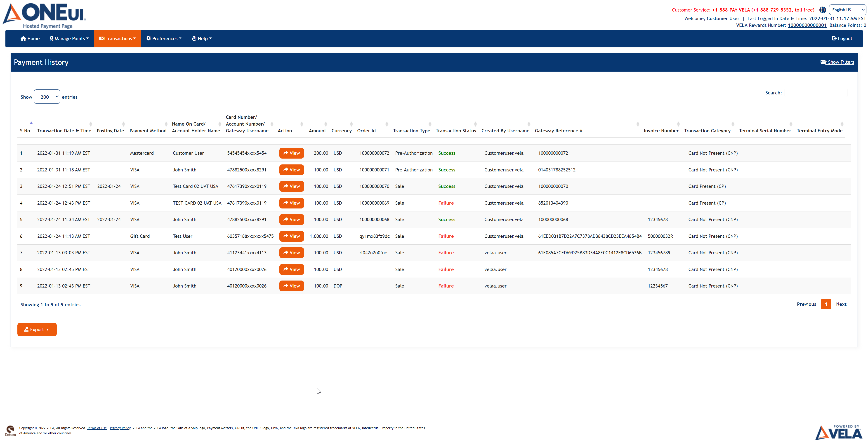
Task: Go to Home in navigation bar
Action: point(30,38)
